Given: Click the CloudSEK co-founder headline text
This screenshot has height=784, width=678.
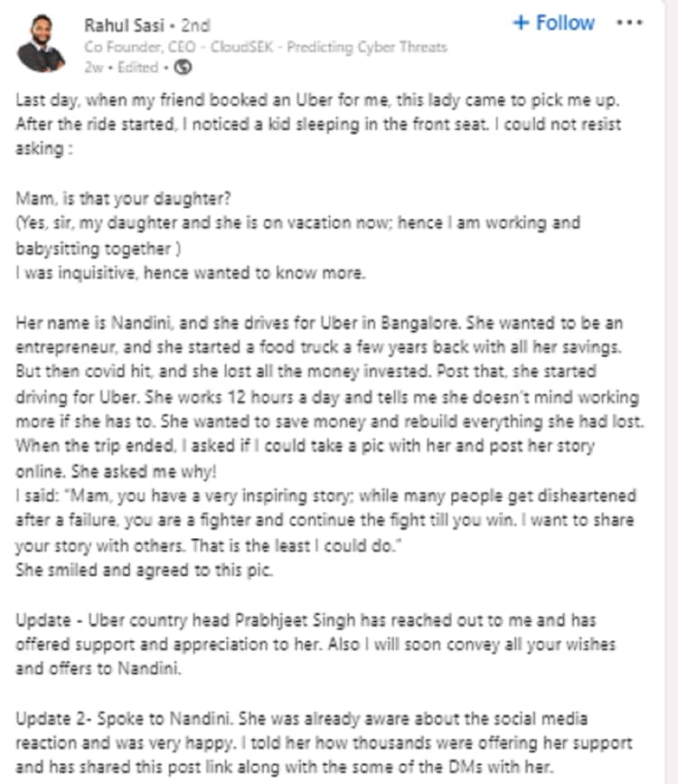Looking at the screenshot, I should (x=266, y=47).
